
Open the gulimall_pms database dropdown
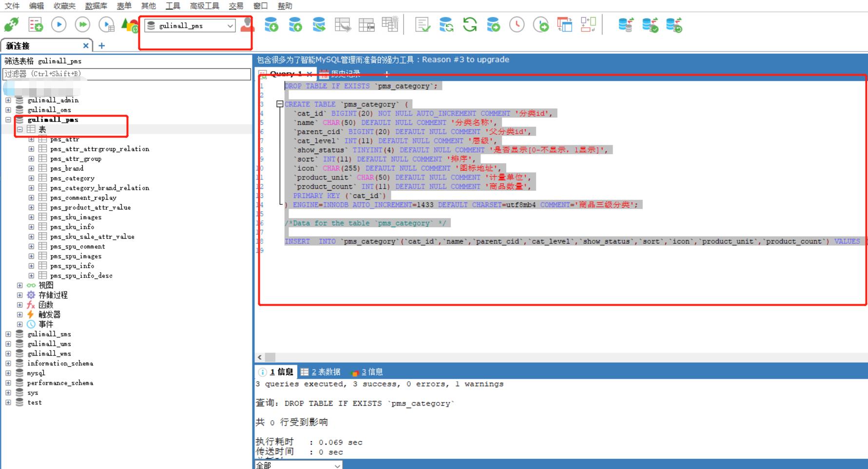[191, 26]
